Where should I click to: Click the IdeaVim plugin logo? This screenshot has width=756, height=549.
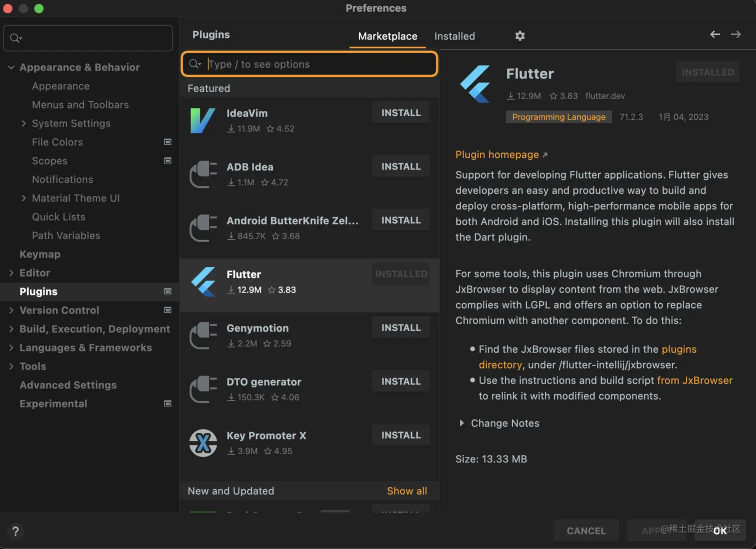pyautogui.click(x=203, y=120)
